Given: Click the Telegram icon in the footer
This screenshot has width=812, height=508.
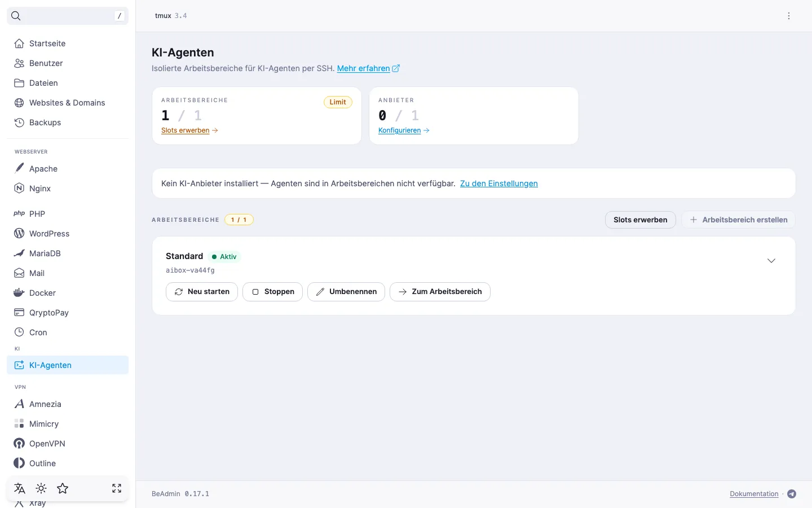Looking at the screenshot, I should tap(792, 494).
